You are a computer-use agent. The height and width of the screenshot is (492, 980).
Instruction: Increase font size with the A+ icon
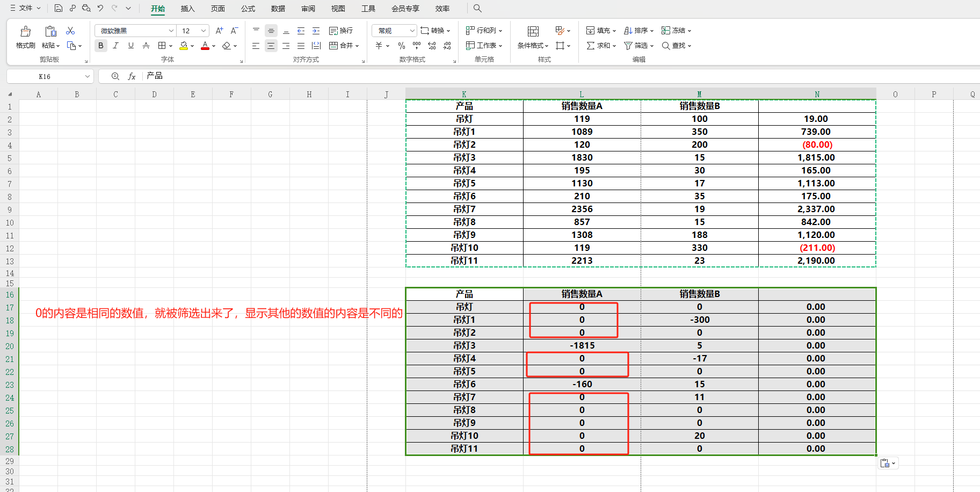click(x=219, y=31)
